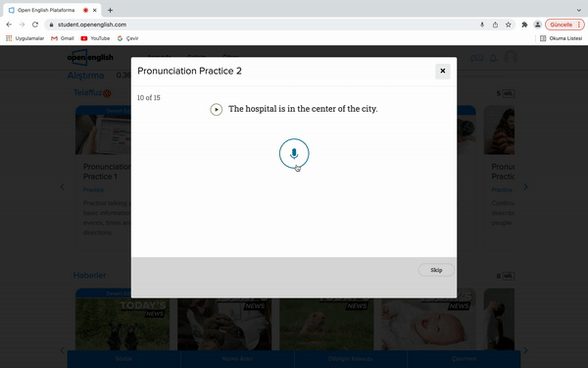This screenshot has height=368, width=588.
Task: Open the Çevir translate bookmark
Action: (x=127, y=38)
